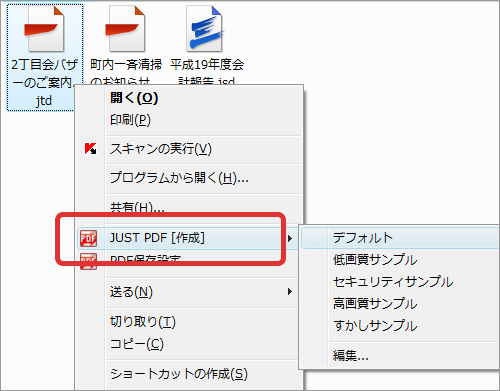Select スキャンの実行(V) menu entry
The width and height of the screenshot is (500, 391).
pos(161,149)
